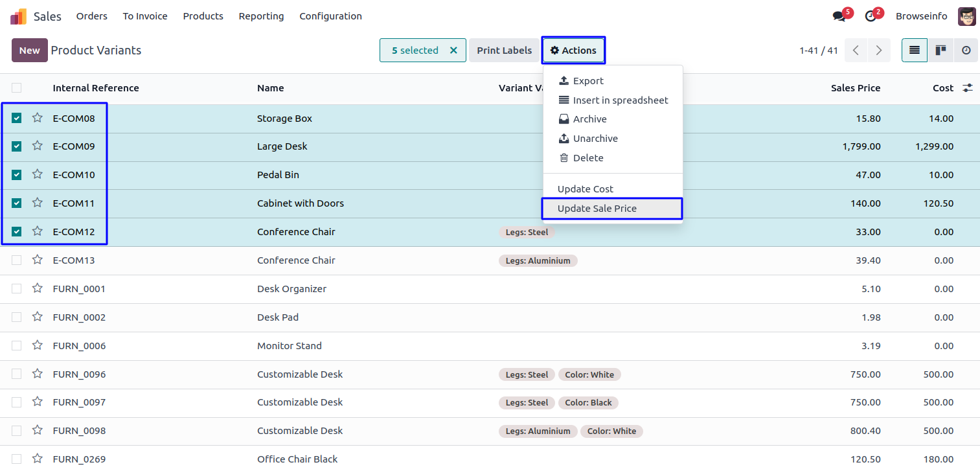This screenshot has height=469, width=980.
Task: Check the FURN_0002 Desk Pad checkbox
Action: 17,317
